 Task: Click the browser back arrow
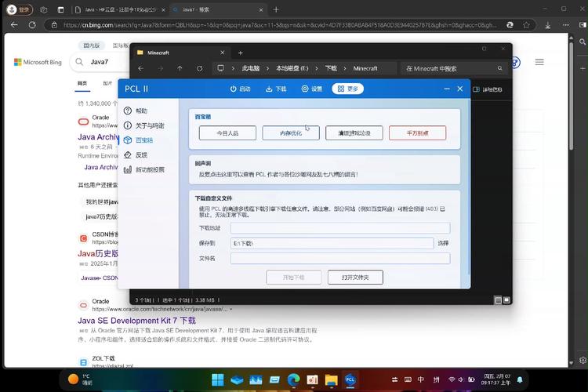(14, 25)
